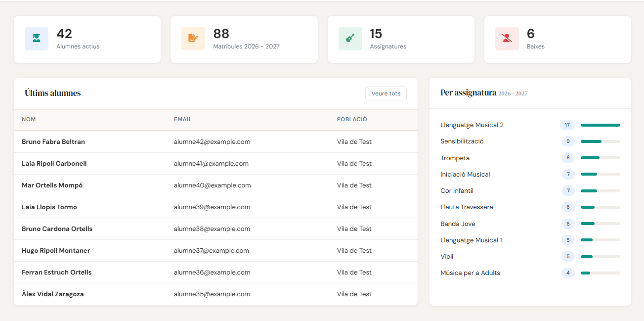Click the Sensibilització subject label
The height and width of the screenshot is (321, 644).
coord(462,141)
